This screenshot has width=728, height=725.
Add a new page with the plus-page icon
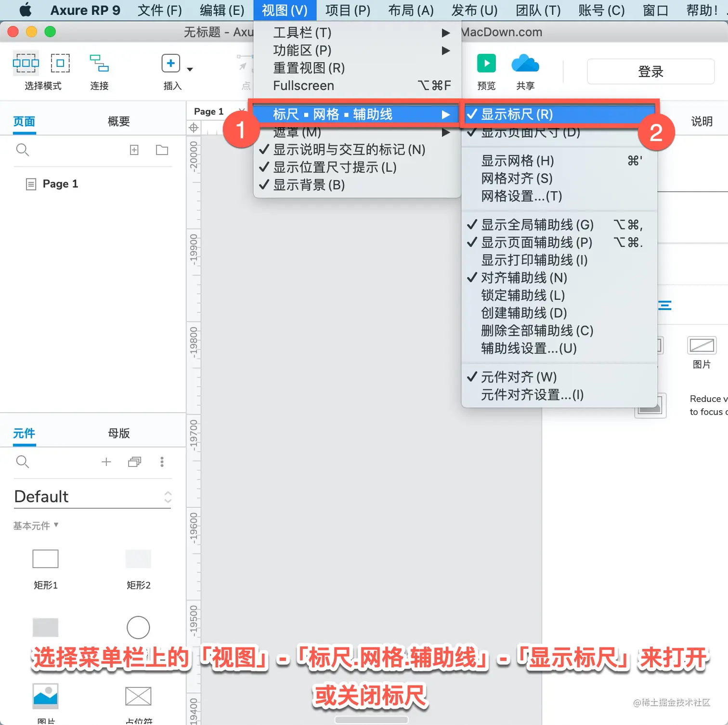[134, 150]
